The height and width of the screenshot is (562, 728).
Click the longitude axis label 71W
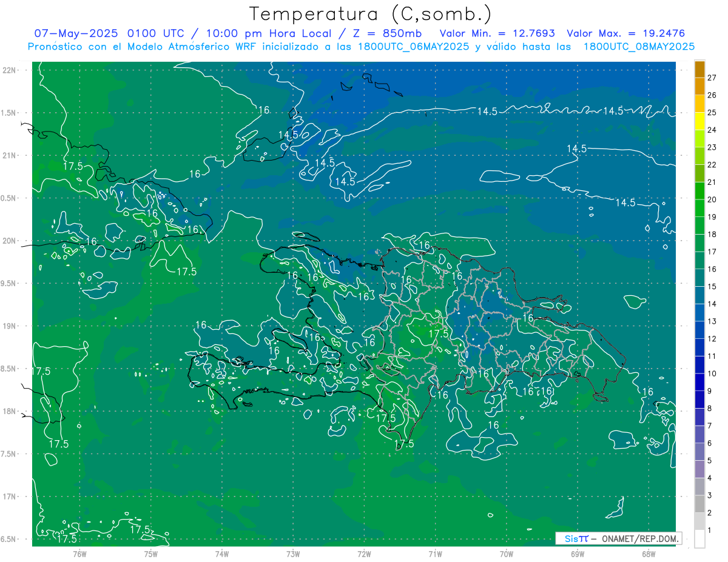(x=435, y=554)
